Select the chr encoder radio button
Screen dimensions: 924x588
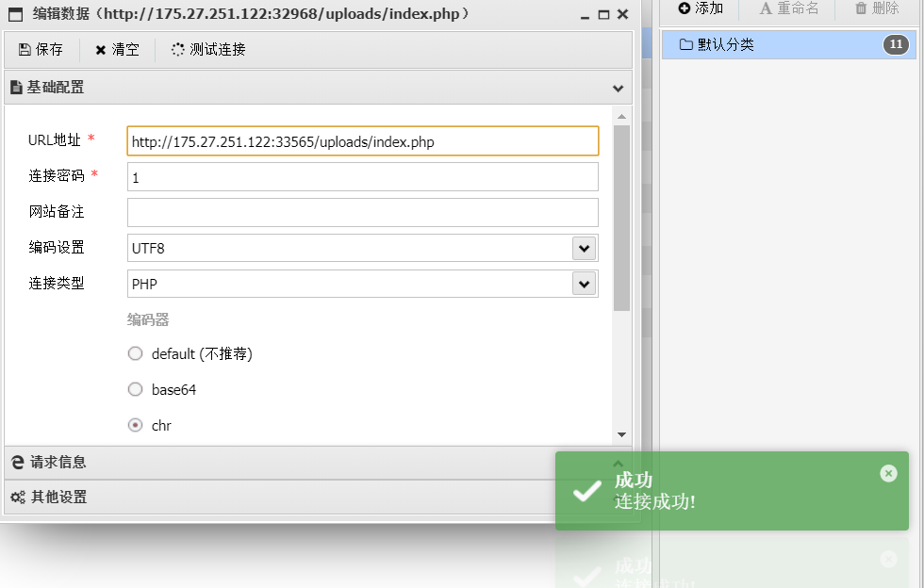(135, 425)
